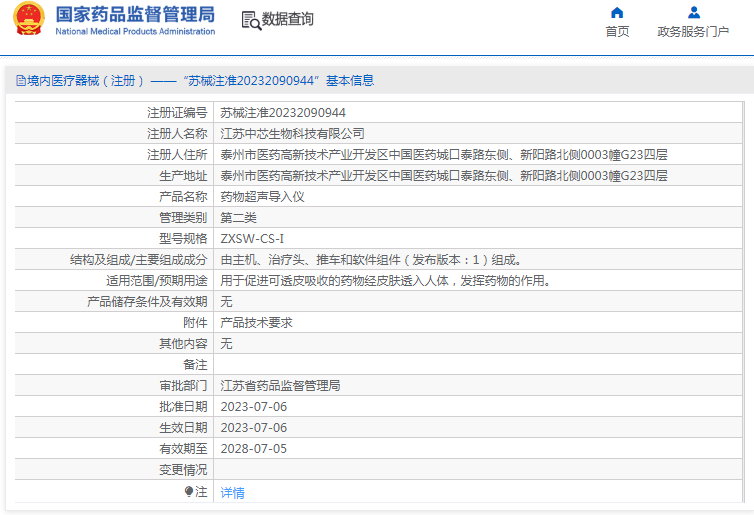Click the 政务服务门户 user icon
Viewport: 754px width, 515px height.
pos(693,13)
